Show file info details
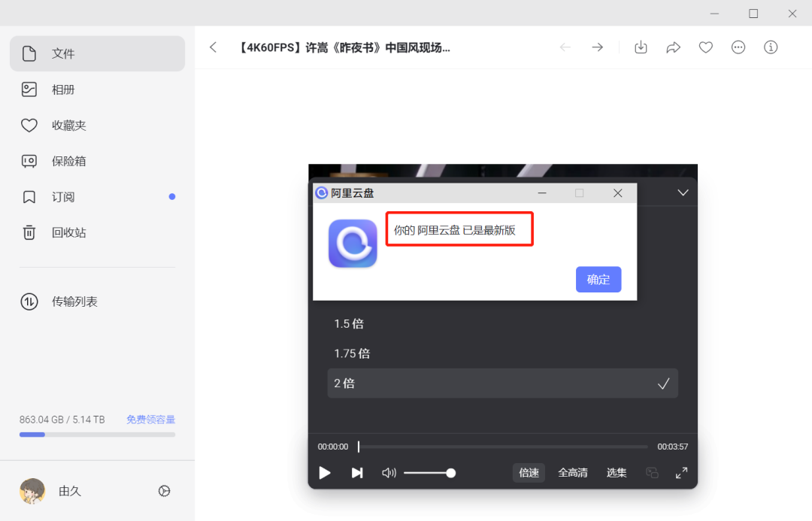812x521 pixels. [x=771, y=47]
